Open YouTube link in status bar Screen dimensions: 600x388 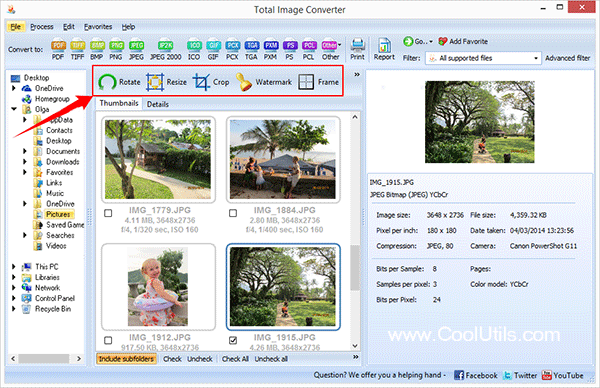pos(562,375)
